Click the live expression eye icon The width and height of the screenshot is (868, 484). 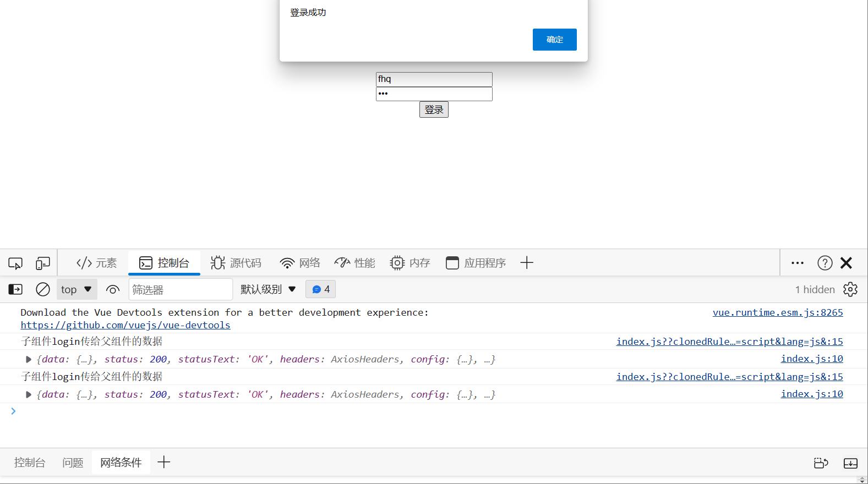click(113, 289)
